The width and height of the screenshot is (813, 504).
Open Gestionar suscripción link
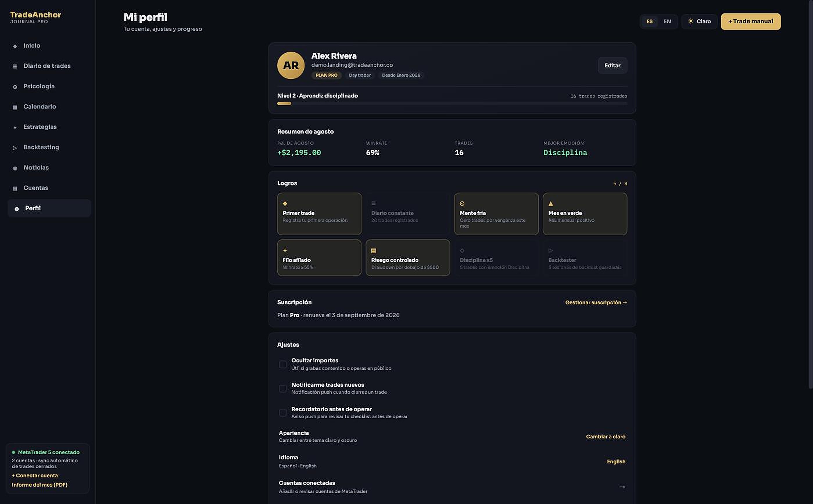click(x=596, y=302)
